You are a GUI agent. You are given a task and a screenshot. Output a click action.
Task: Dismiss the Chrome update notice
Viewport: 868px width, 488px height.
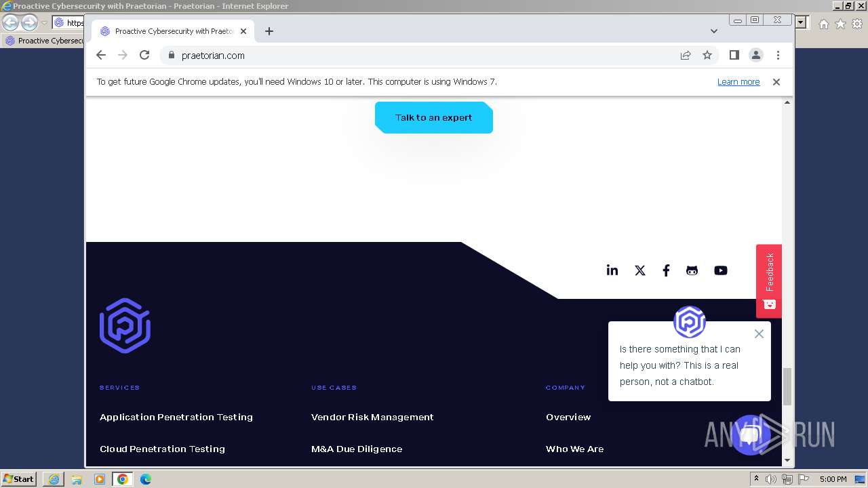(x=776, y=82)
